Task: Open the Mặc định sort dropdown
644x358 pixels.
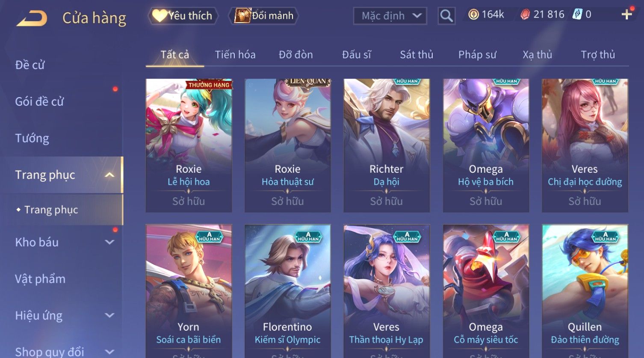Action: point(390,16)
